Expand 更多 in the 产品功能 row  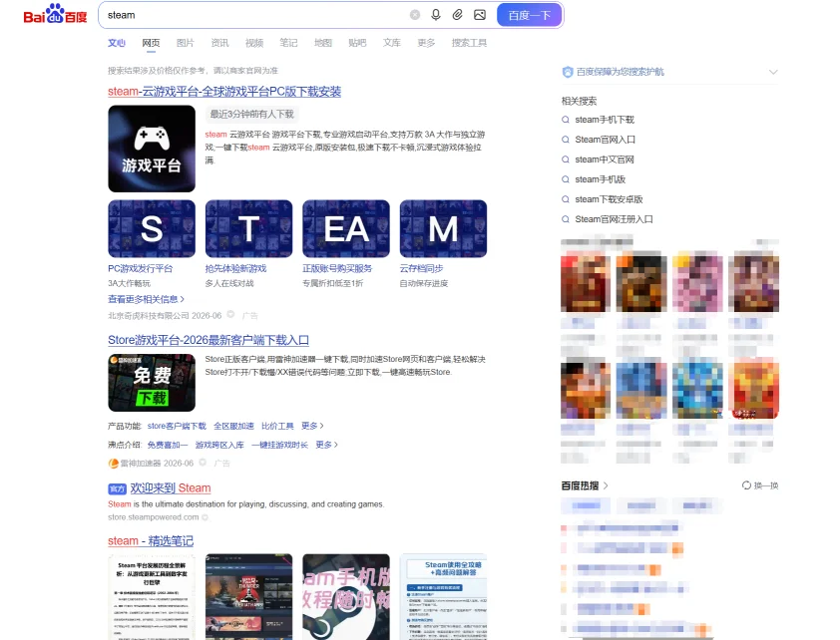pos(312,426)
